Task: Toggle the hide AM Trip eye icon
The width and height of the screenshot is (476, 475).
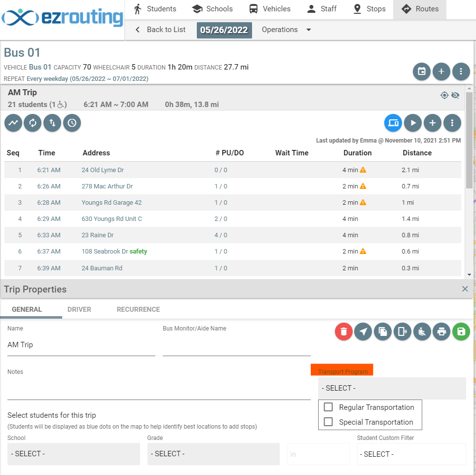Action: tap(455, 95)
